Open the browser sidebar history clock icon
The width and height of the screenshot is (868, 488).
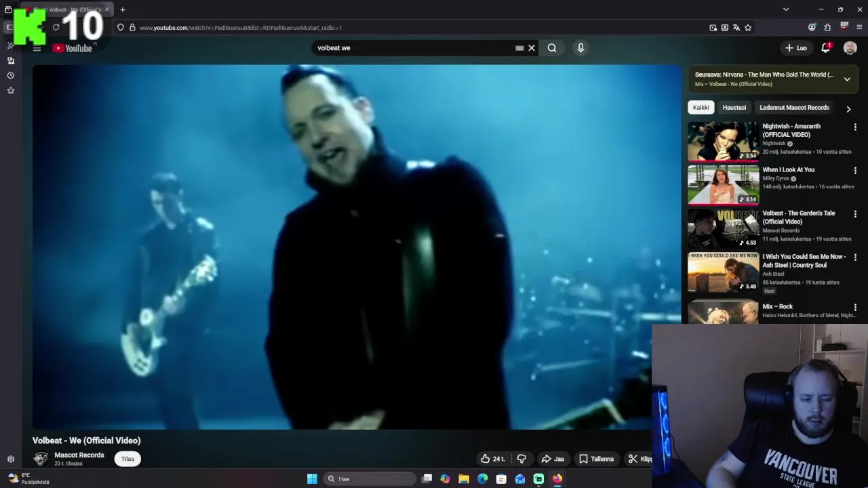(x=10, y=75)
